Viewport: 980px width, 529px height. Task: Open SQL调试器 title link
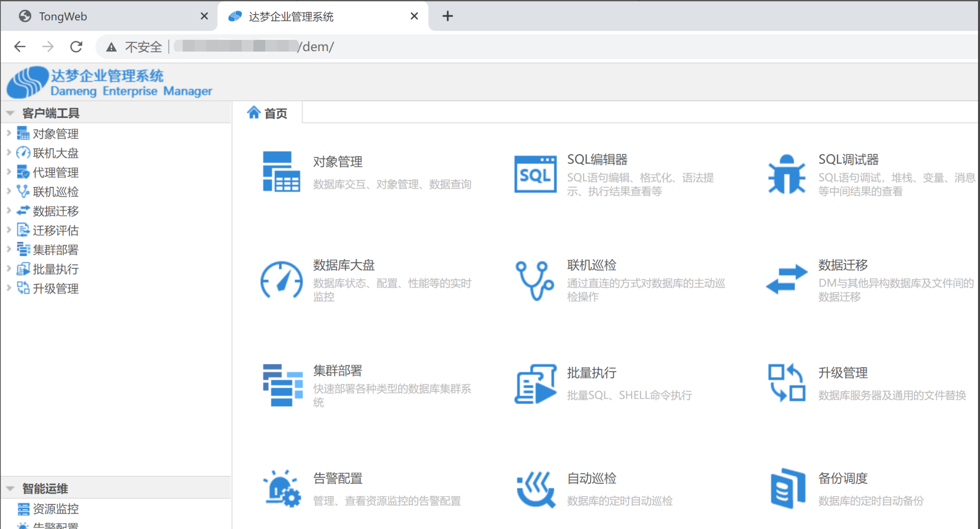click(x=848, y=159)
